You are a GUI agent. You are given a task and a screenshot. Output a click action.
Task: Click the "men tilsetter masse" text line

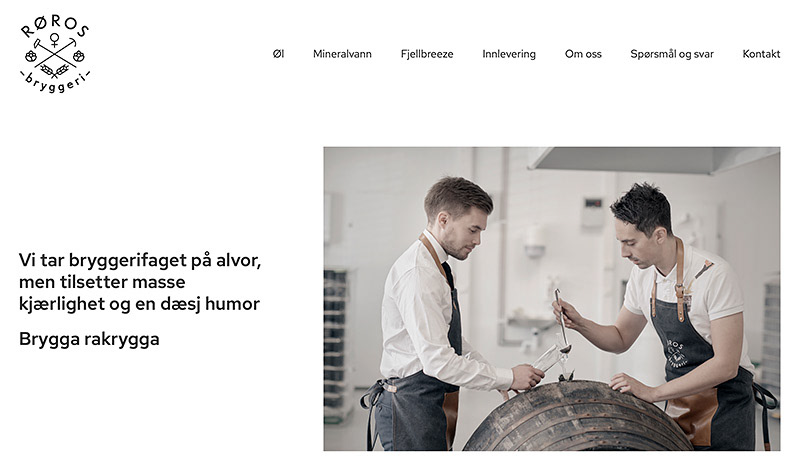(102, 282)
